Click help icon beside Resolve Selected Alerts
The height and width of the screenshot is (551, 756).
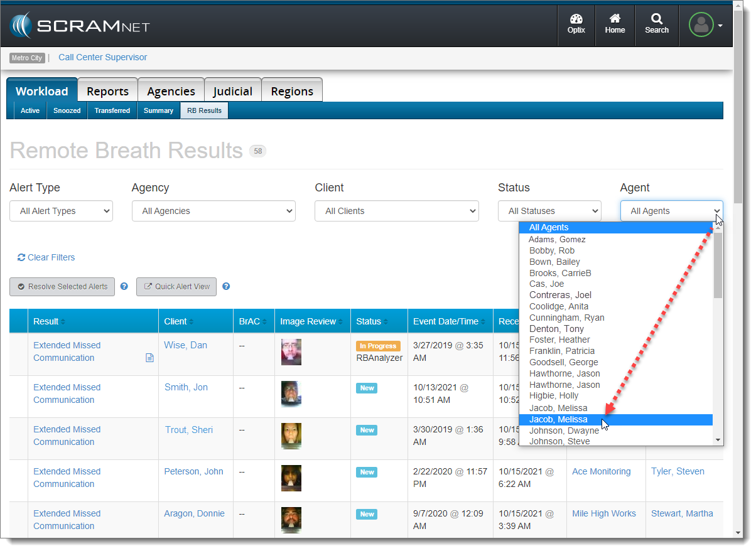(124, 286)
